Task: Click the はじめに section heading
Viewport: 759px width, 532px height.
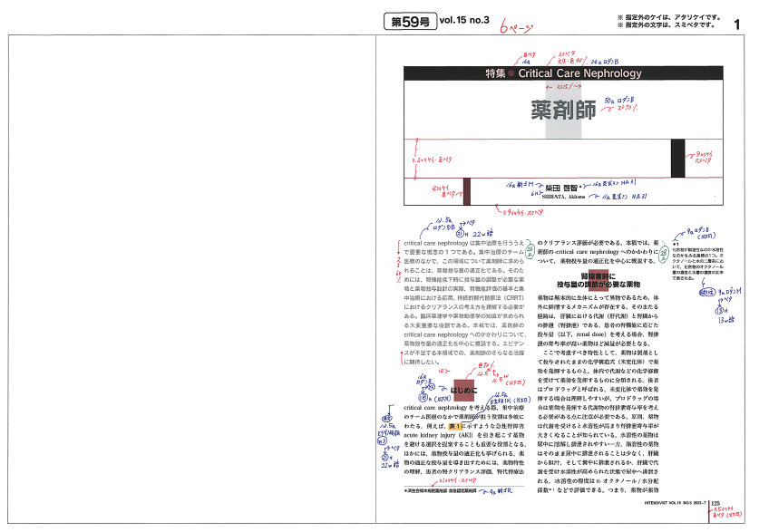Action: click(464, 390)
